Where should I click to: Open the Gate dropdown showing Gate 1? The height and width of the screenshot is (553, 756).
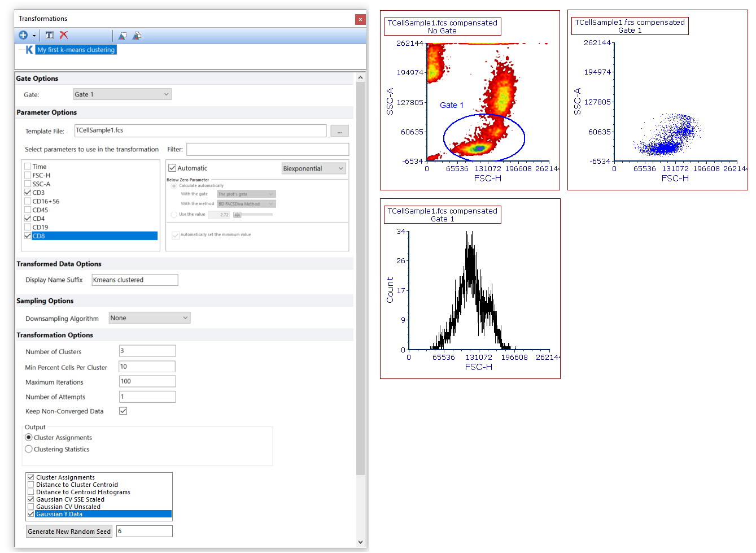click(122, 94)
